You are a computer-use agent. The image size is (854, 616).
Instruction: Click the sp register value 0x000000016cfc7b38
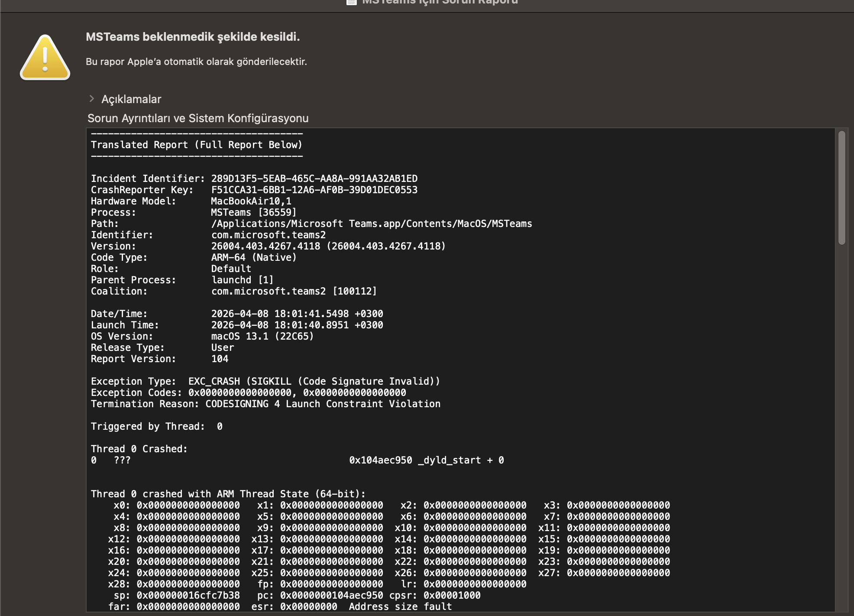click(188, 595)
